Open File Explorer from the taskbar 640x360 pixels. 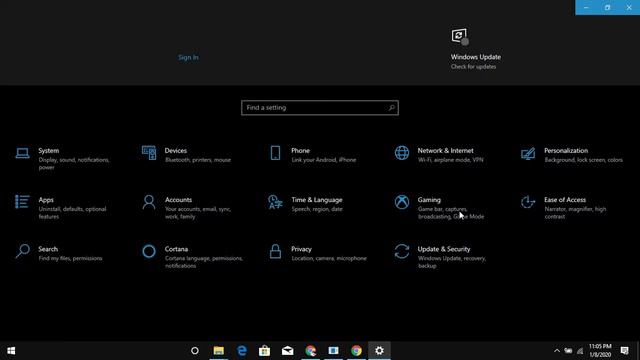point(219,351)
